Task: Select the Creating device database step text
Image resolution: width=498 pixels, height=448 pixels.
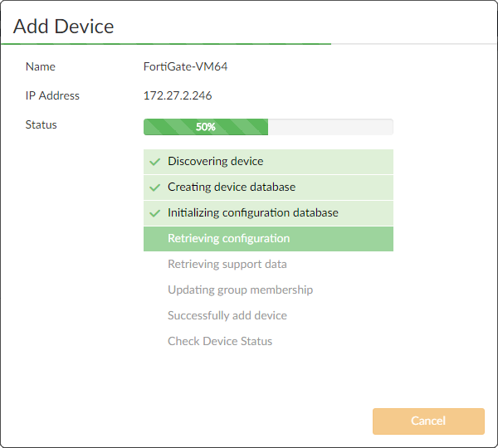Action: coord(231,187)
